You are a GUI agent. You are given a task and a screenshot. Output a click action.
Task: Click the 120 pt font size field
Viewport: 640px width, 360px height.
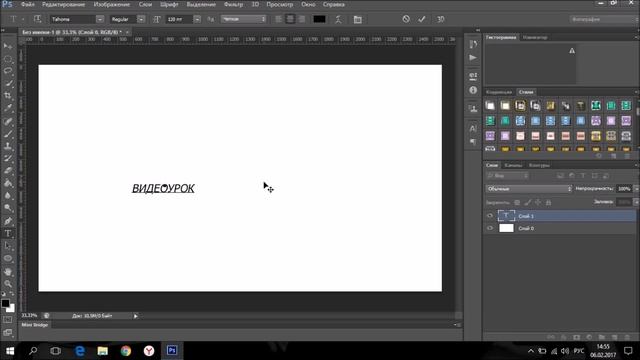pyautogui.click(x=179, y=19)
